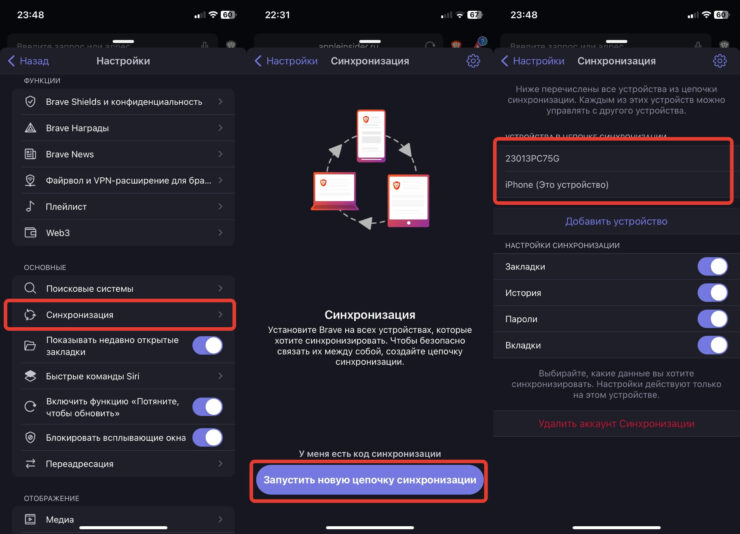Viewport: 740px width, 534px height.
Task: Select the Плейлист music note icon
Action: pyautogui.click(x=30, y=206)
